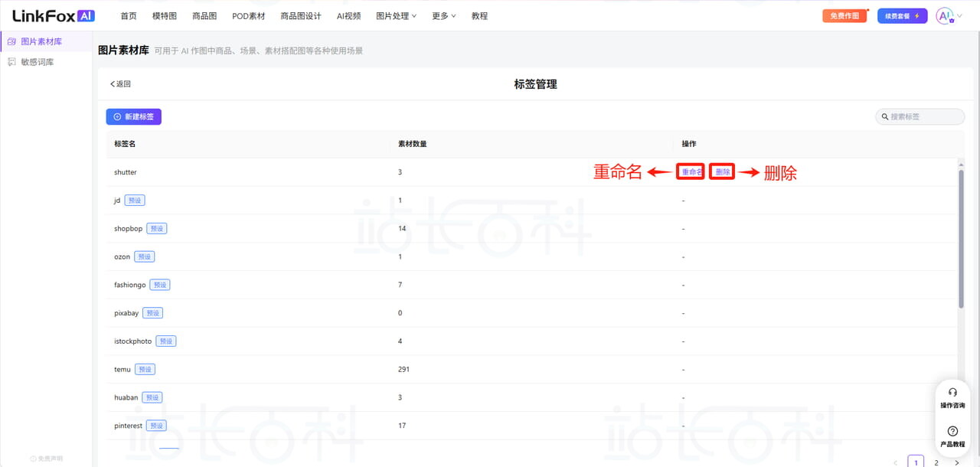Expand the 更多 dropdown menu
This screenshot has height=467, width=980.
(x=444, y=16)
